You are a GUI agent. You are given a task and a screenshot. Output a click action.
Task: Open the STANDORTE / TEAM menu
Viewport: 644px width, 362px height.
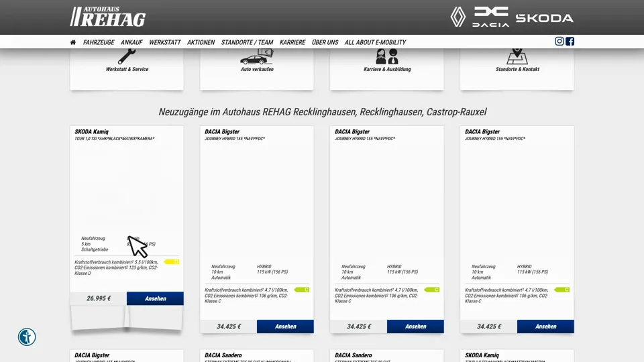[247, 42]
